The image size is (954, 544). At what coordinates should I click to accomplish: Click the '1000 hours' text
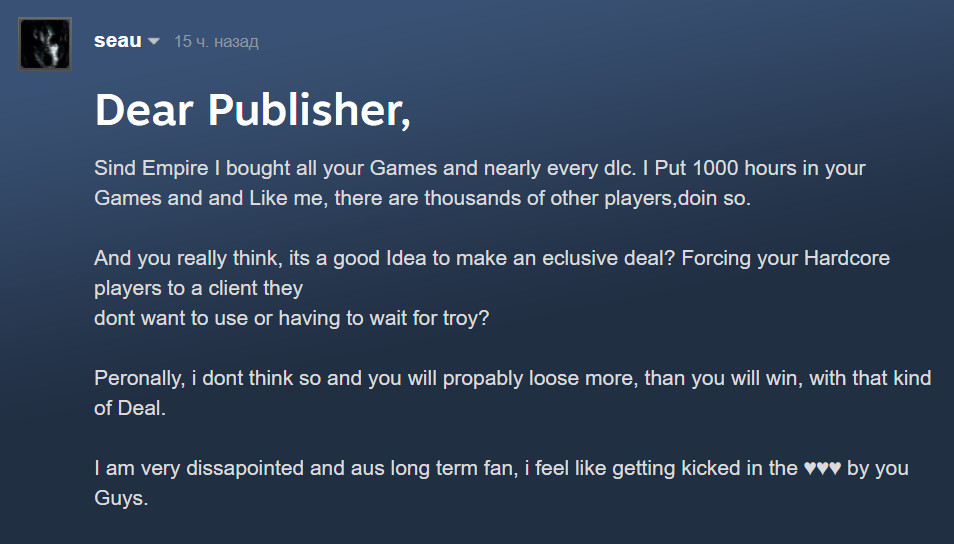tap(744, 168)
